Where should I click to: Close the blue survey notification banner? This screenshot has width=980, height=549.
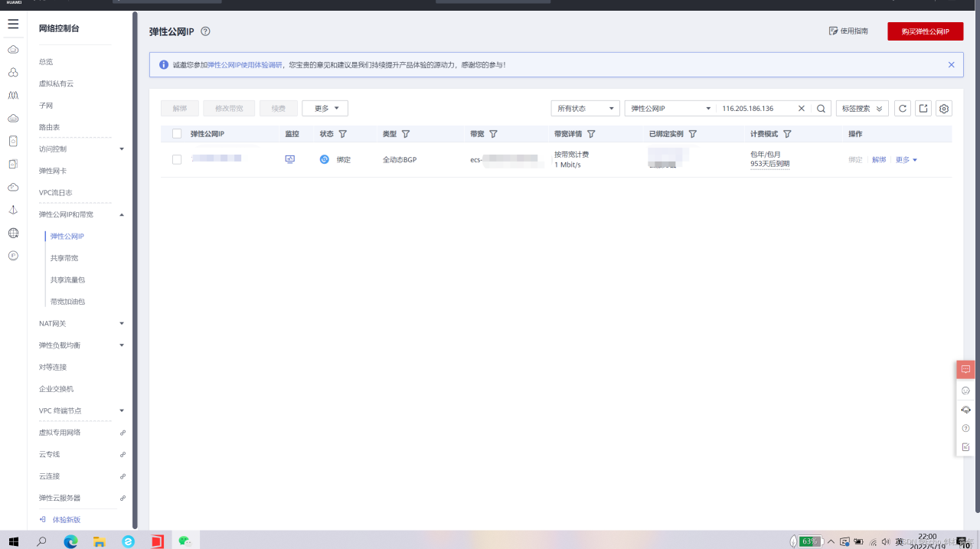[951, 65]
